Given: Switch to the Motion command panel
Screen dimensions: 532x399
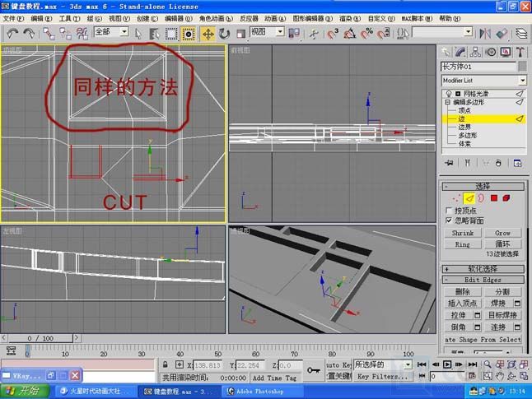Looking at the screenshot, I should click(491, 52).
